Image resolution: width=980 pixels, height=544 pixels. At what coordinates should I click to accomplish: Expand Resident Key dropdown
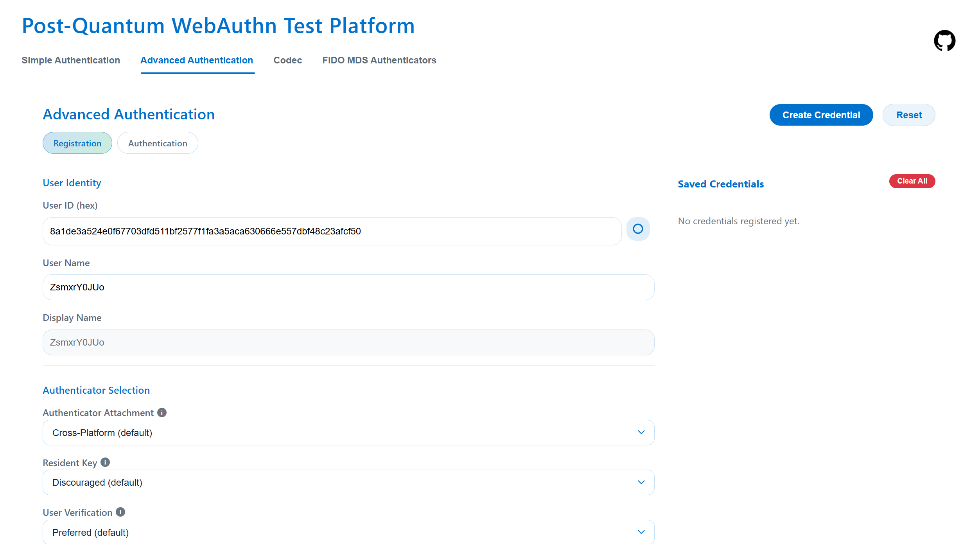coord(348,482)
